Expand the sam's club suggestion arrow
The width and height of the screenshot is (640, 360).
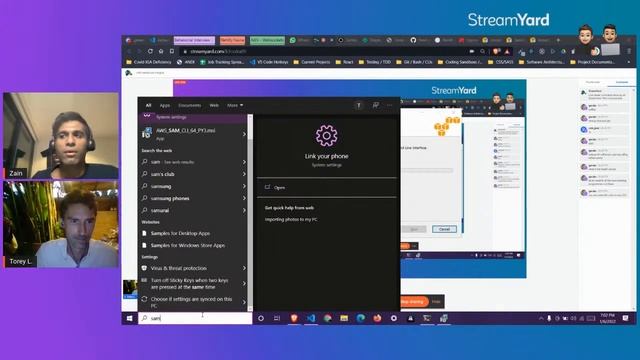click(x=244, y=174)
